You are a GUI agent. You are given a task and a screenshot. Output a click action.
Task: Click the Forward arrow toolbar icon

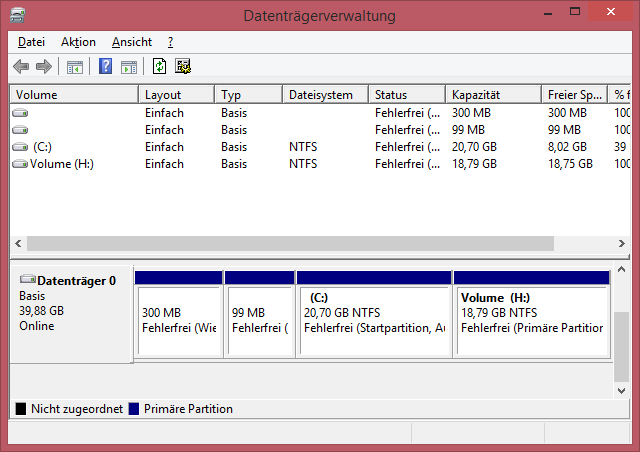tap(44, 66)
